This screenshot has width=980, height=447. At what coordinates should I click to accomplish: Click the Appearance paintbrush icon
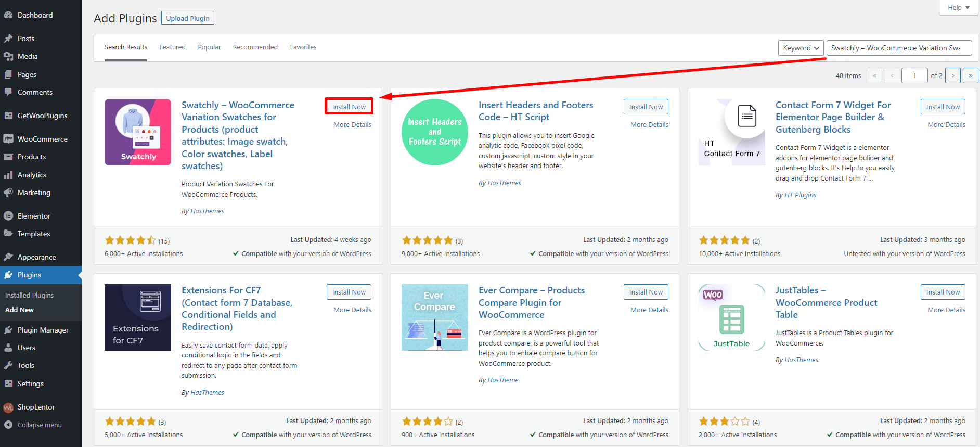[x=8, y=257]
